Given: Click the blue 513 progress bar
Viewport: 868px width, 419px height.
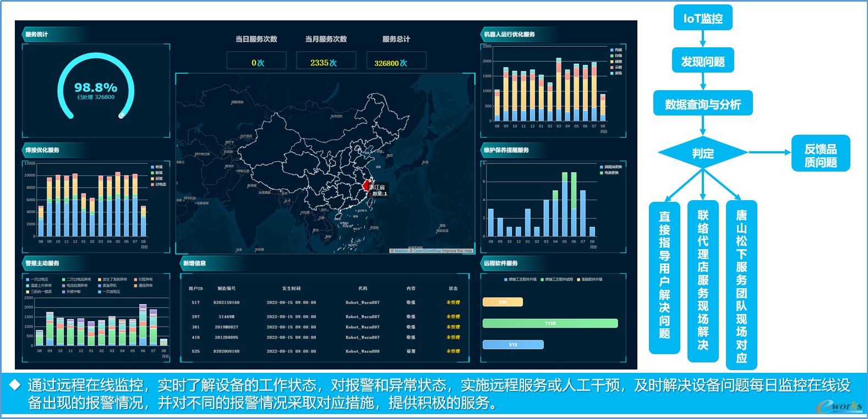Looking at the screenshot, I should pos(513,345).
